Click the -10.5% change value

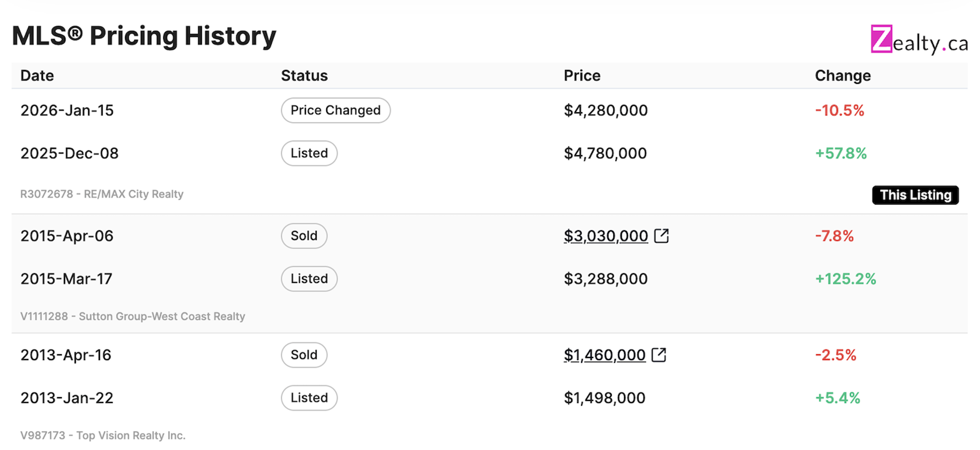840,110
